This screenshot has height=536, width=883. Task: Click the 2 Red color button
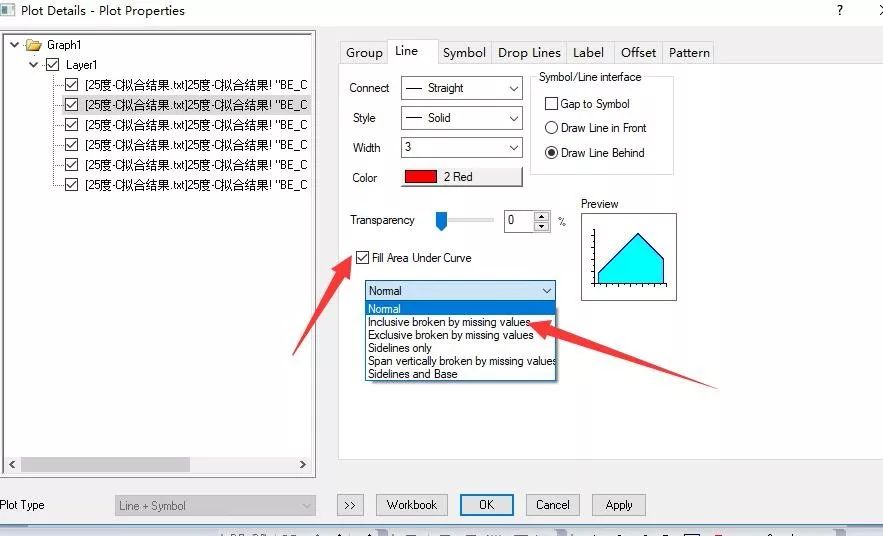click(461, 177)
